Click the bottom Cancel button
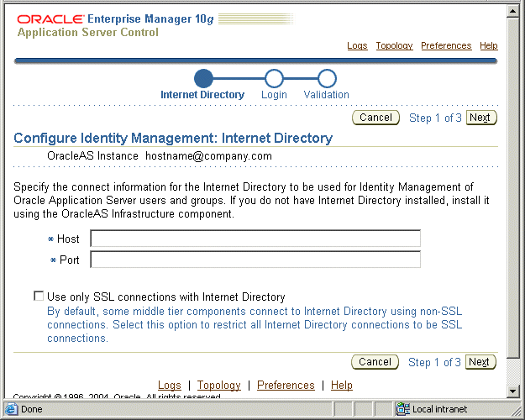Viewport: 525px width, 420px height. 375,362
